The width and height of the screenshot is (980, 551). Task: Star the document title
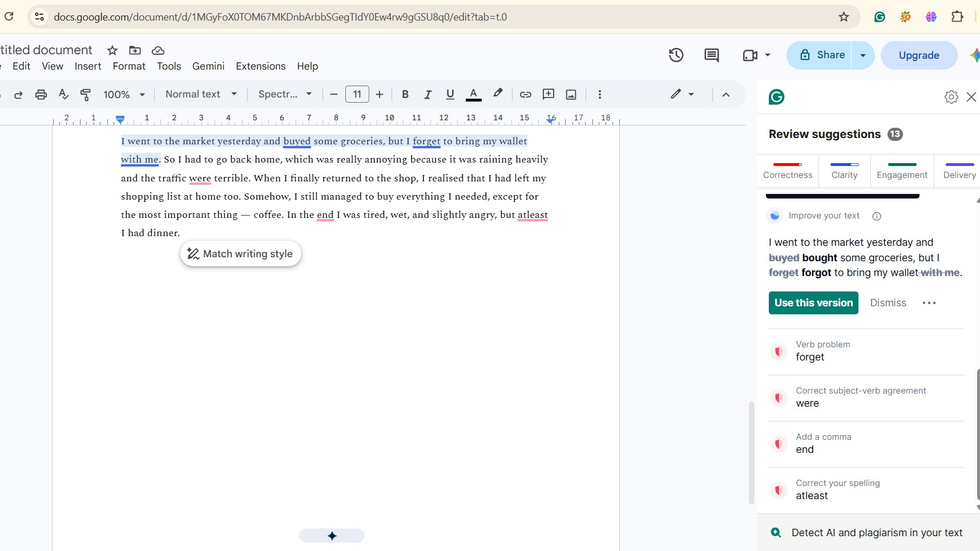(x=112, y=50)
